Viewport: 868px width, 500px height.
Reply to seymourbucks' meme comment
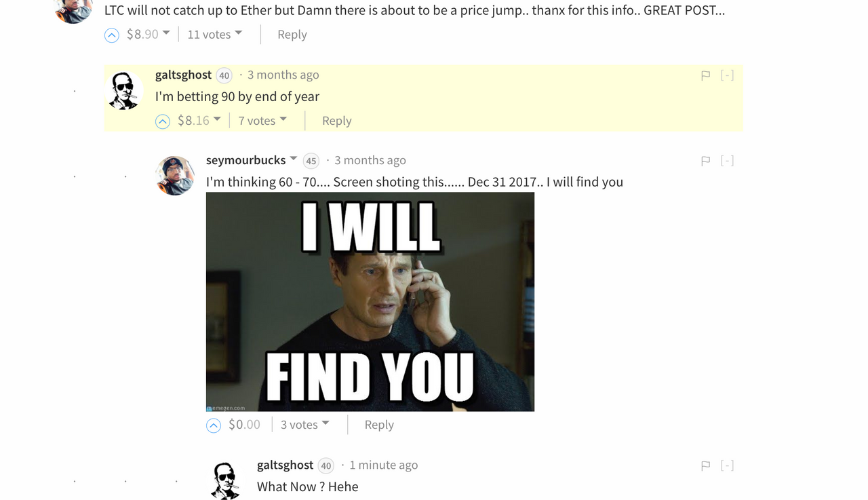point(378,424)
